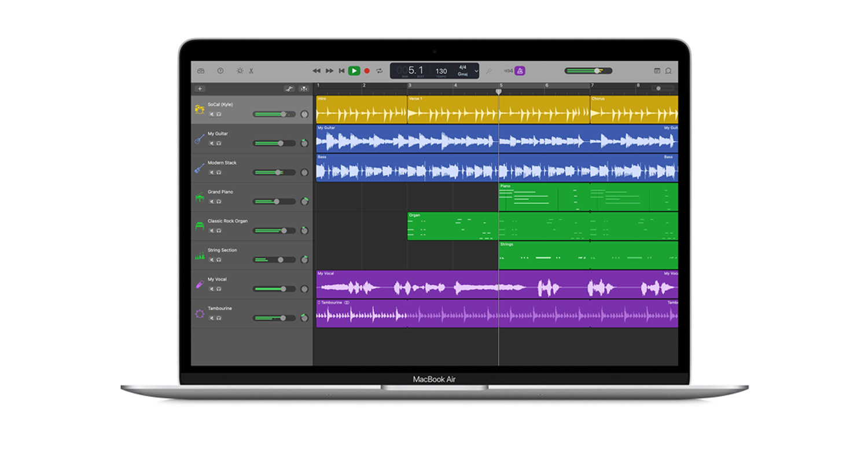Open the Library panel
Image resolution: width=868 pixels, height=457 pixels.
pyautogui.click(x=201, y=71)
